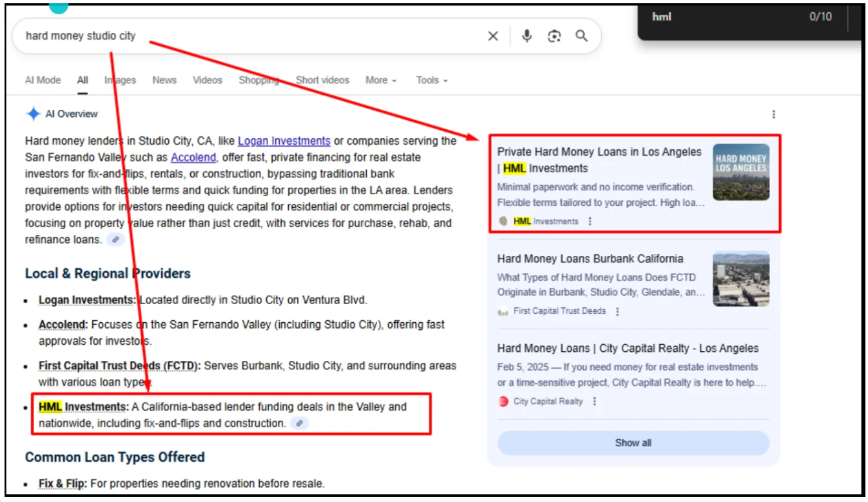Activate the voice search microphone icon

tap(526, 36)
